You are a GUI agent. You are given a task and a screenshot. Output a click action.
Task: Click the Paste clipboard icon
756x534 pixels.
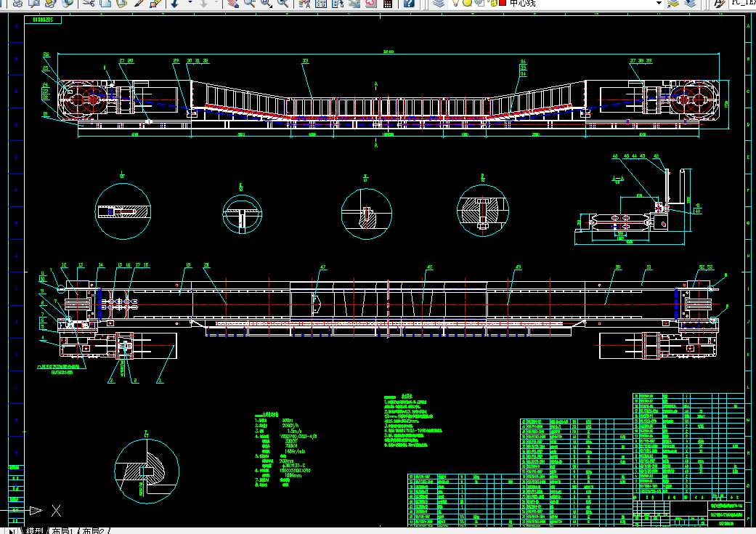pos(121,3)
